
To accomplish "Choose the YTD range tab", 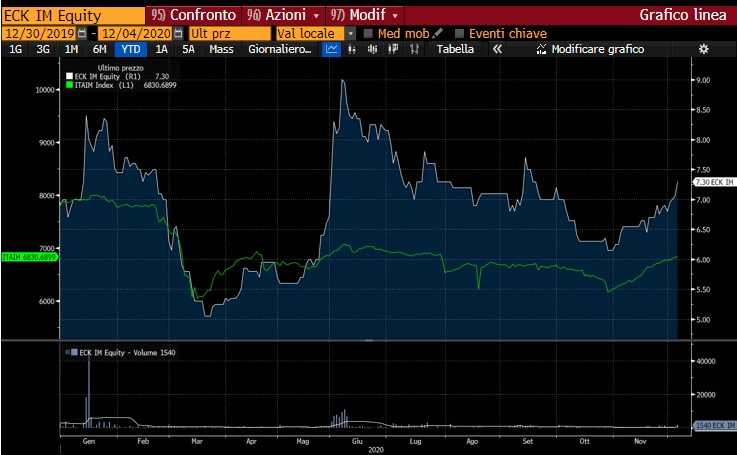I will click(x=131, y=49).
